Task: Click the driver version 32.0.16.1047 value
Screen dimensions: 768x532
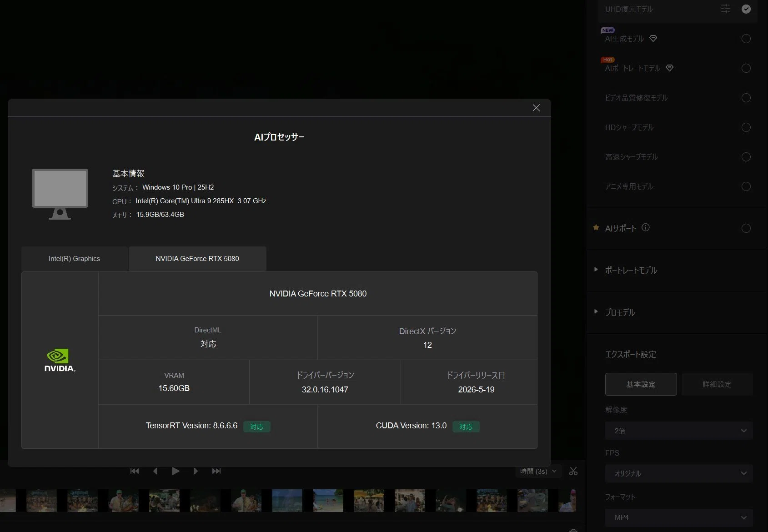Action: pos(325,390)
